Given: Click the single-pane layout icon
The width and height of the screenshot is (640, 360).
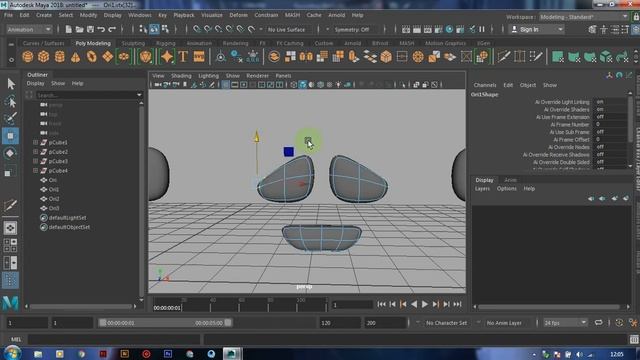Looking at the screenshot, I should (x=11, y=228).
